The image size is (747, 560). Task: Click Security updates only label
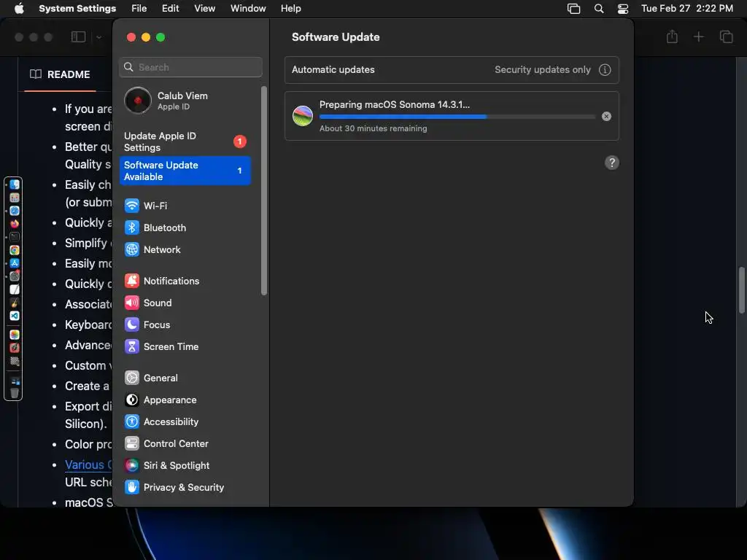click(543, 69)
